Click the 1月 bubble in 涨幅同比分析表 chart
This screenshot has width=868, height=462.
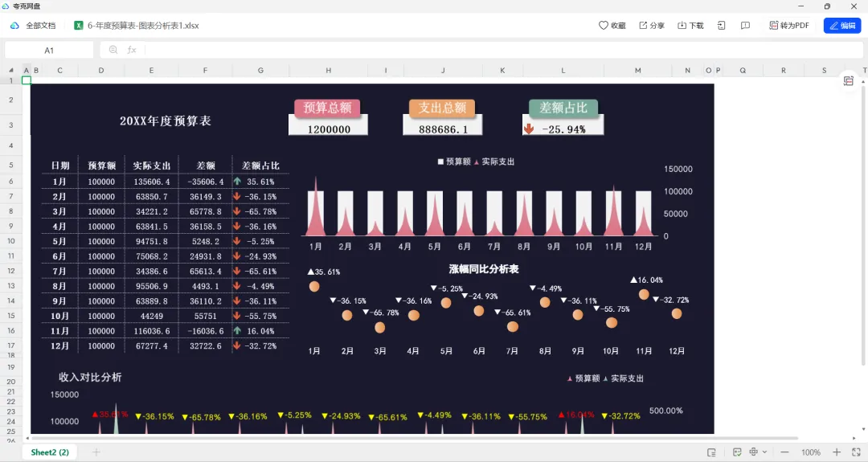tap(314, 286)
